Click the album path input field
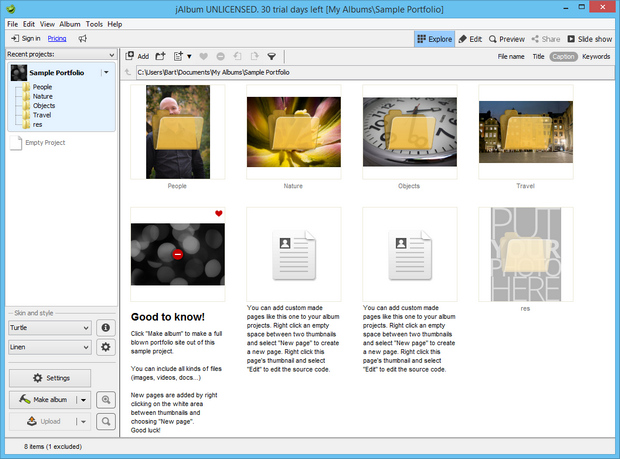 (375, 72)
